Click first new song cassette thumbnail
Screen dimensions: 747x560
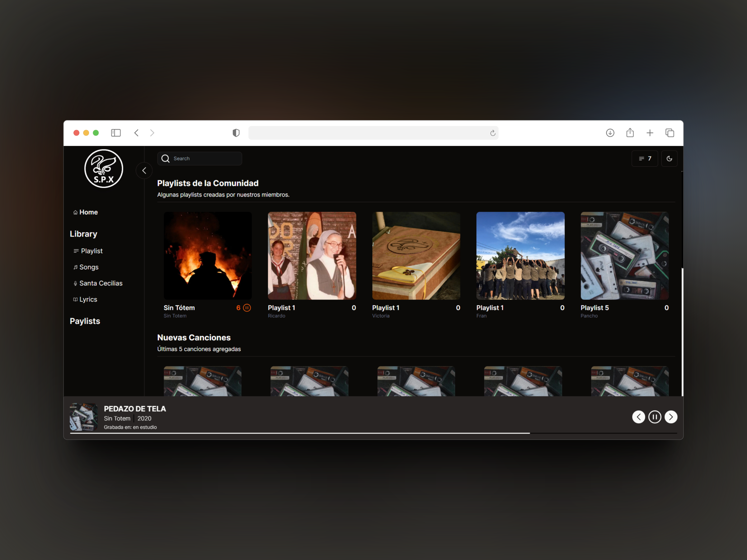coord(203,381)
